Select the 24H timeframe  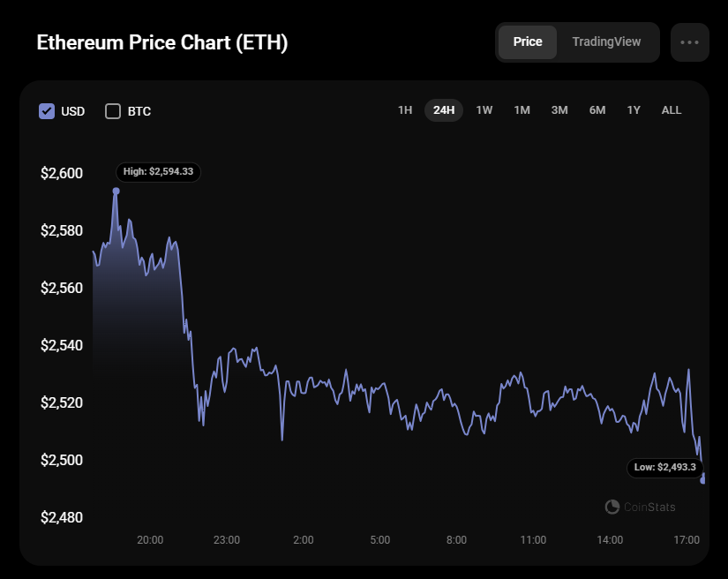443,109
